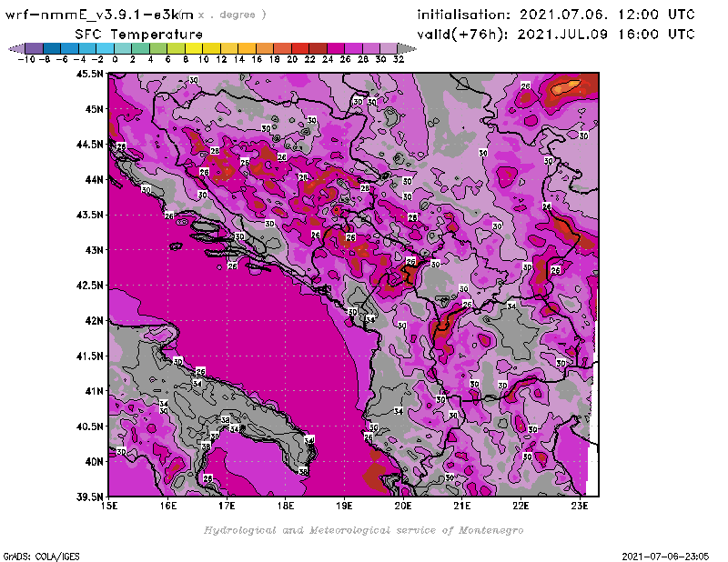This screenshot has width=728, height=562.
Task: Click the legend swatch between 8 and 10
Action: click(194, 48)
